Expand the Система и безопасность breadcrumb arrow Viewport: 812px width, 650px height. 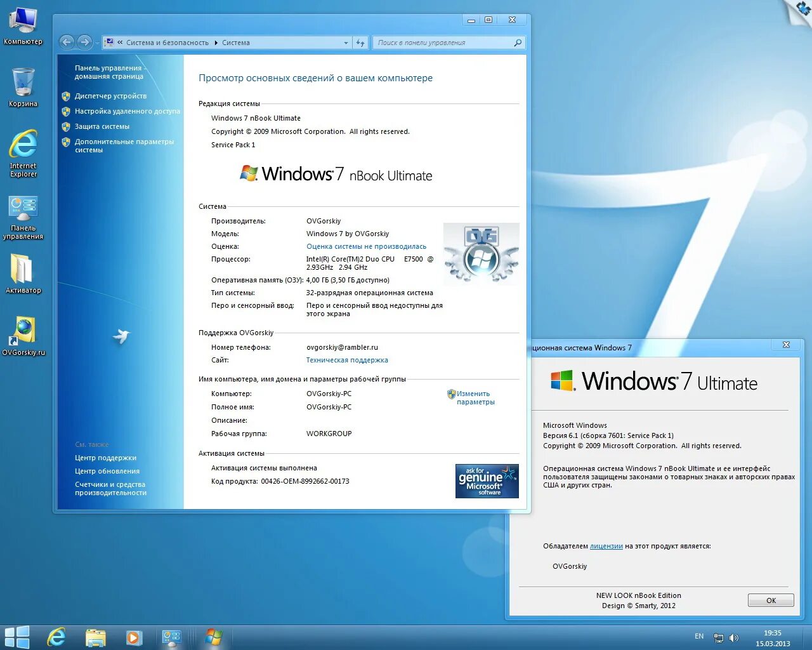pos(216,43)
